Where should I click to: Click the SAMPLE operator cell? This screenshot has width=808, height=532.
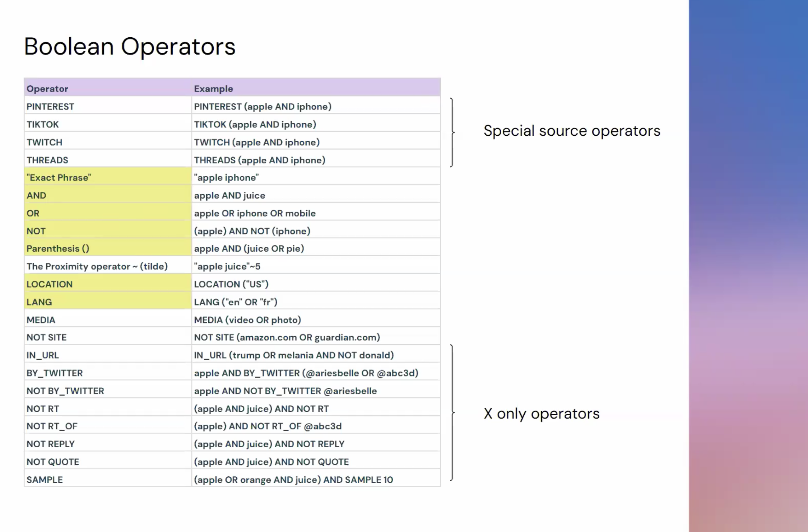45,480
